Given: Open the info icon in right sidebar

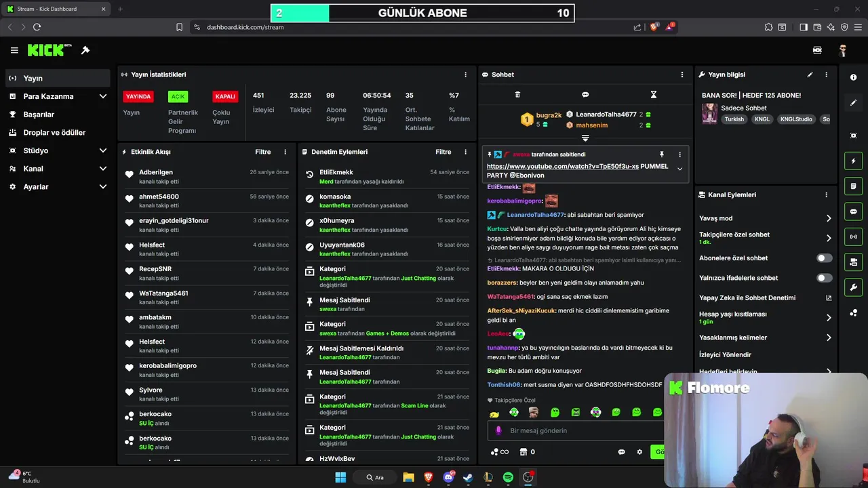Looking at the screenshot, I should (853, 78).
